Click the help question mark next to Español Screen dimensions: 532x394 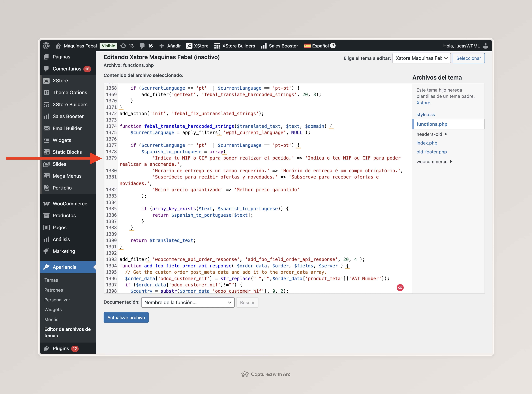(333, 46)
